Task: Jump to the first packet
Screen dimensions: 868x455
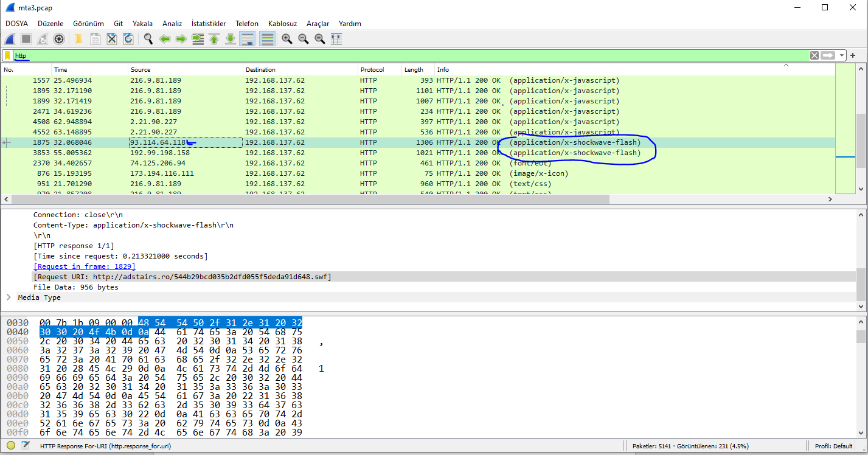Action: [x=214, y=39]
